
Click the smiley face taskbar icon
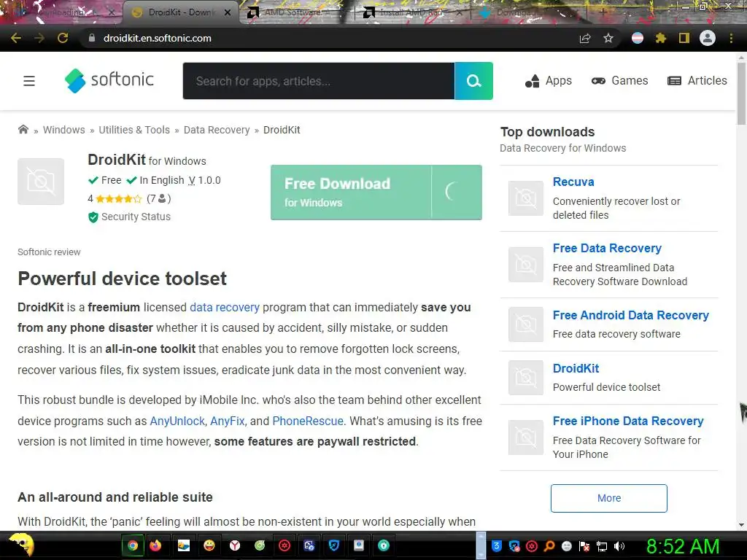click(209, 545)
